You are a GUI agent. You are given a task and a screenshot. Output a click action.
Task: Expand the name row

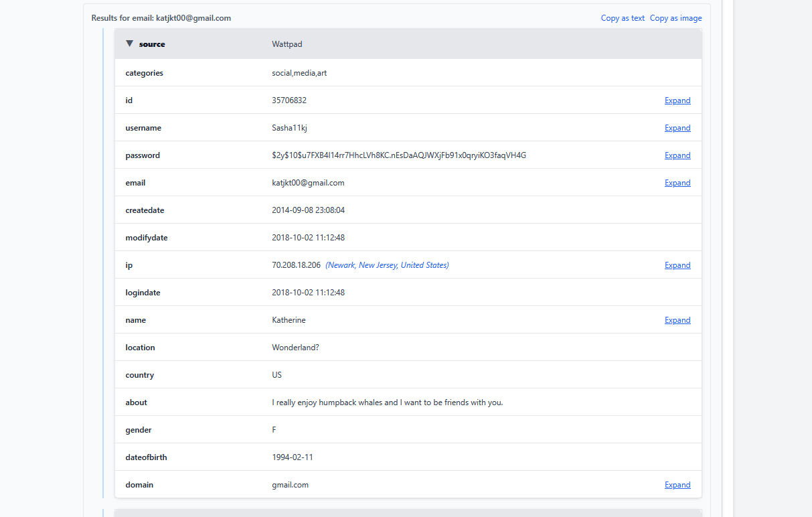tap(677, 320)
